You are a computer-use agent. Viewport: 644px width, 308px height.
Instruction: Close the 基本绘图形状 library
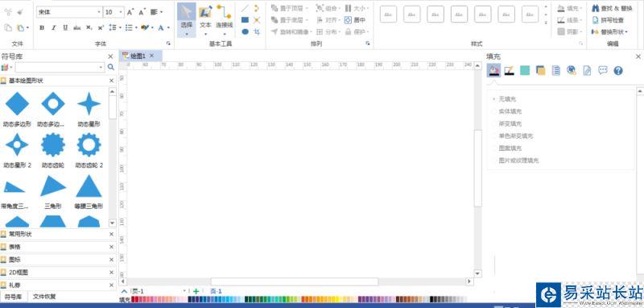111,81
